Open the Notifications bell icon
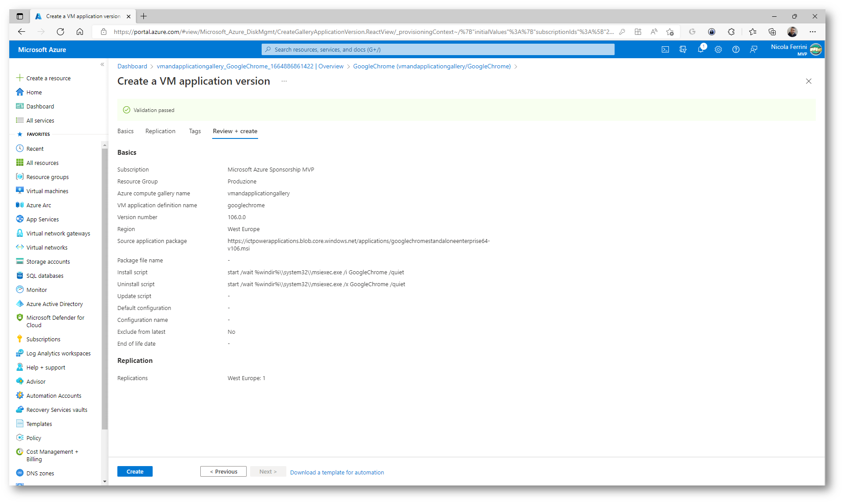844x504 pixels. coord(701,49)
